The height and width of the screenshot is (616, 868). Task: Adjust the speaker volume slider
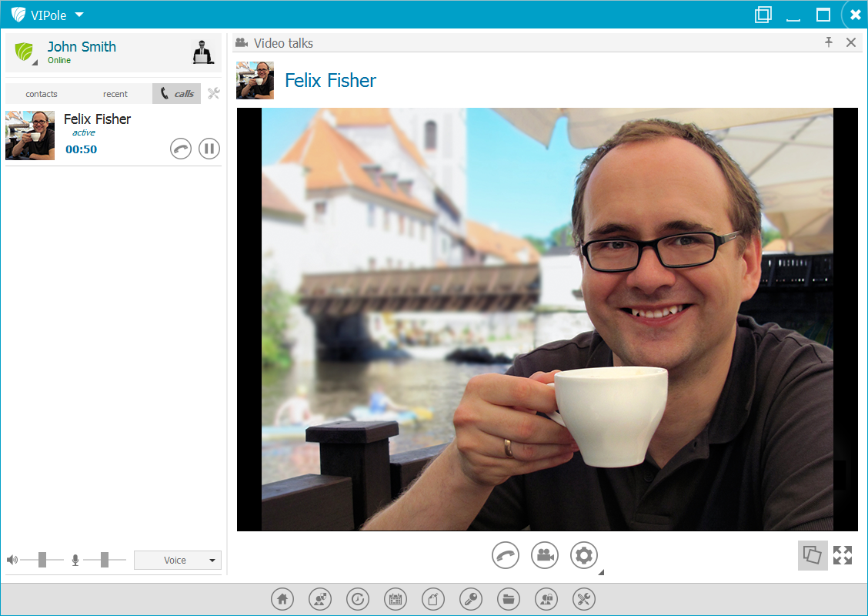tap(42, 560)
